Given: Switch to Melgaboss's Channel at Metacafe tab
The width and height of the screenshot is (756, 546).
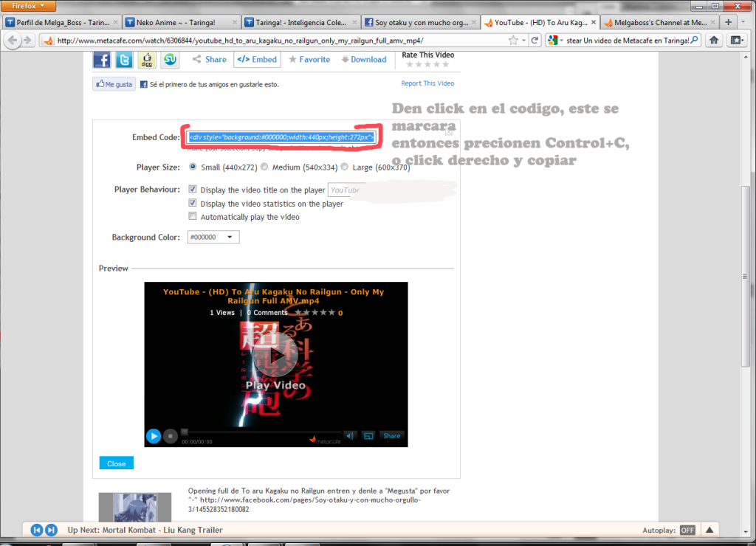Looking at the screenshot, I should pyautogui.click(x=659, y=22).
